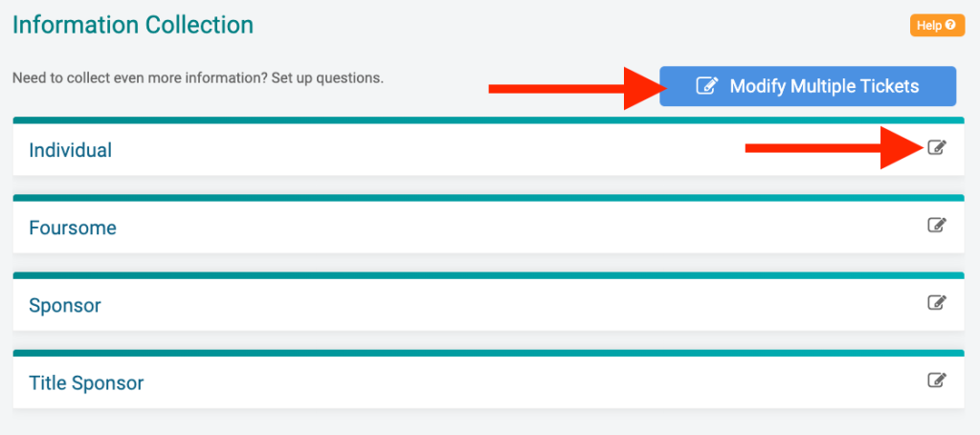This screenshot has width=980, height=435.
Task: Choose the Title Sponsor ticket name
Action: [x=86, y=383]
